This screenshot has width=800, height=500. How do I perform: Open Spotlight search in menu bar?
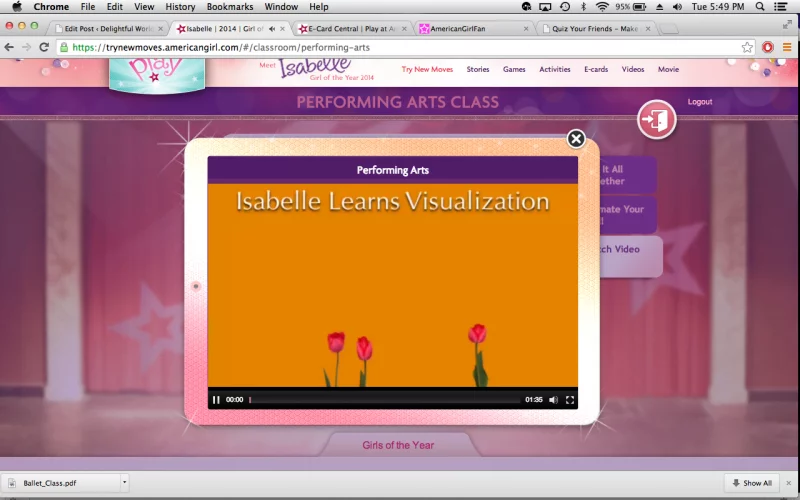760,7
